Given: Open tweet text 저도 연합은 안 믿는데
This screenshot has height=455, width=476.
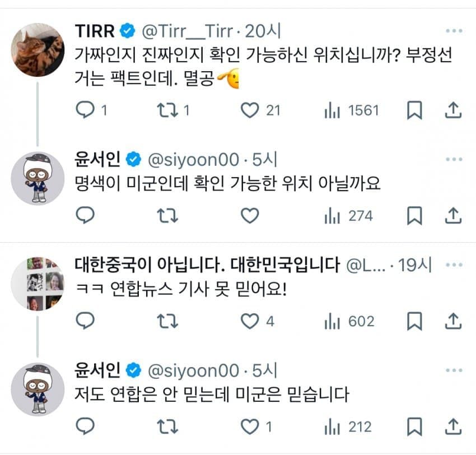Looking at the screenshot, I should click(x=212, y=394).
